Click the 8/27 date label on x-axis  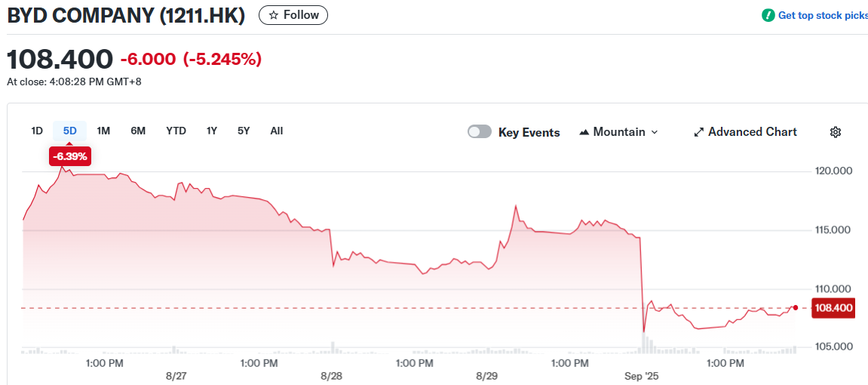tap(176, 376)
